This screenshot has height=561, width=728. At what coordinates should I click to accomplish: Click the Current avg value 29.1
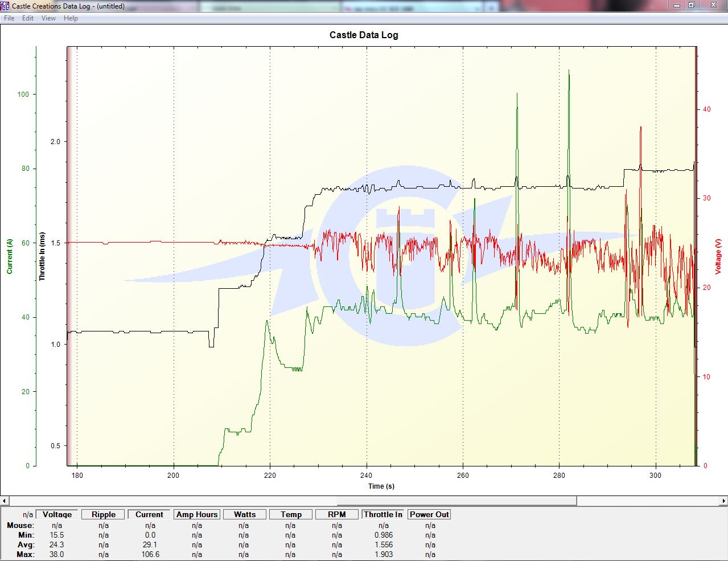click(x=150, y=544)
